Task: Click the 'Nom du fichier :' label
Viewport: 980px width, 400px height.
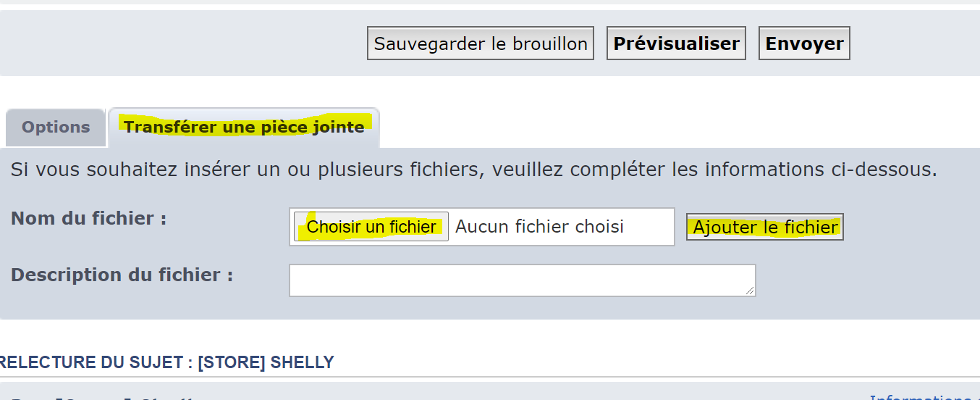Action: pyautogui.click(x=88, y=218)
